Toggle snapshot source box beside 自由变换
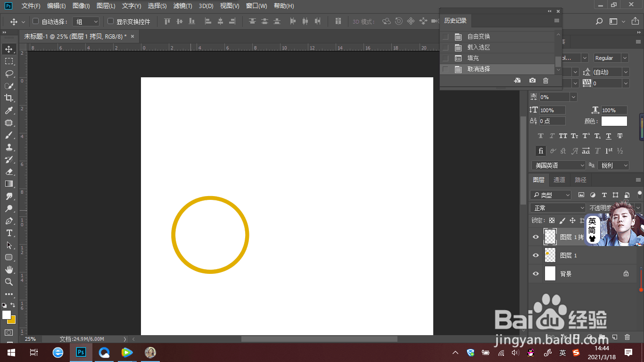Screen dimensions: 644x362 coord(446,37)
